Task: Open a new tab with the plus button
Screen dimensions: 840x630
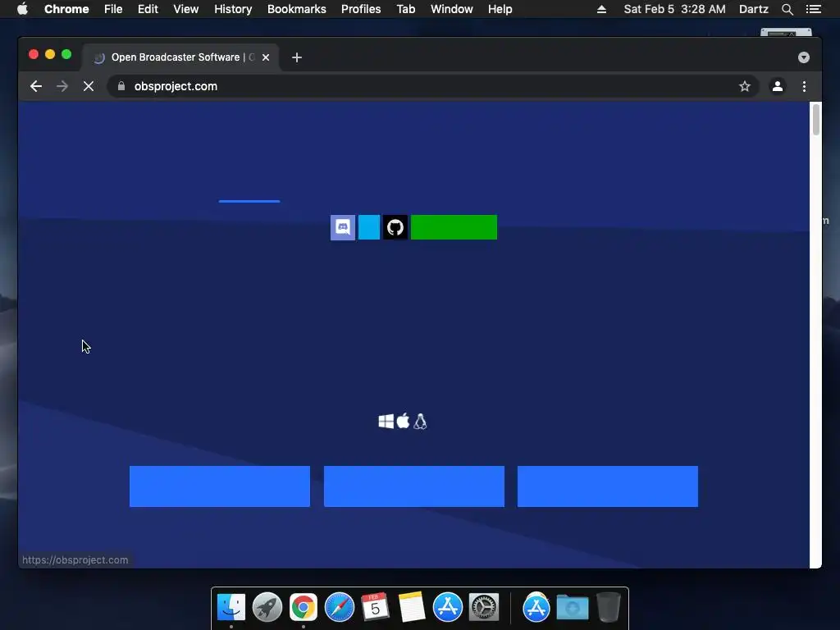Action: (x=297, y=57)
